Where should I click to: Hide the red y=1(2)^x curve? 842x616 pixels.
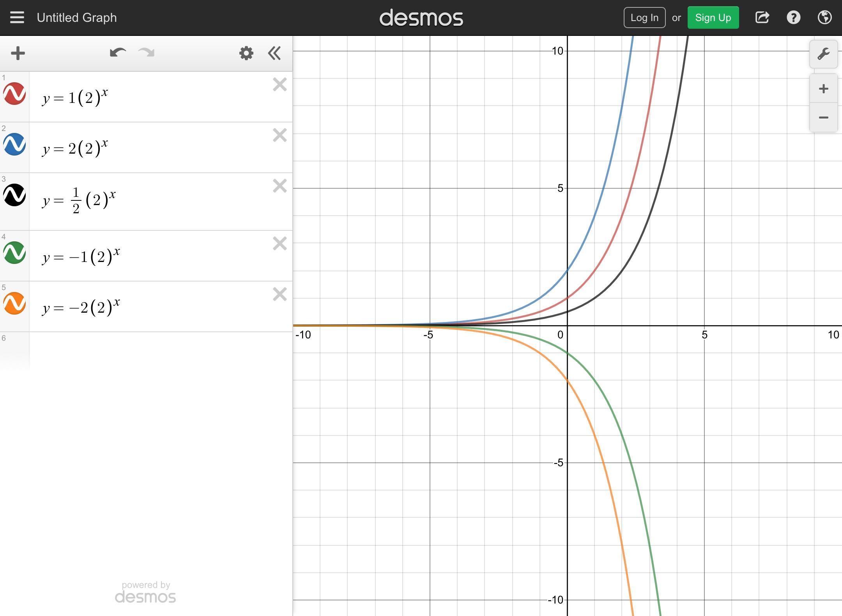point(15,94)
